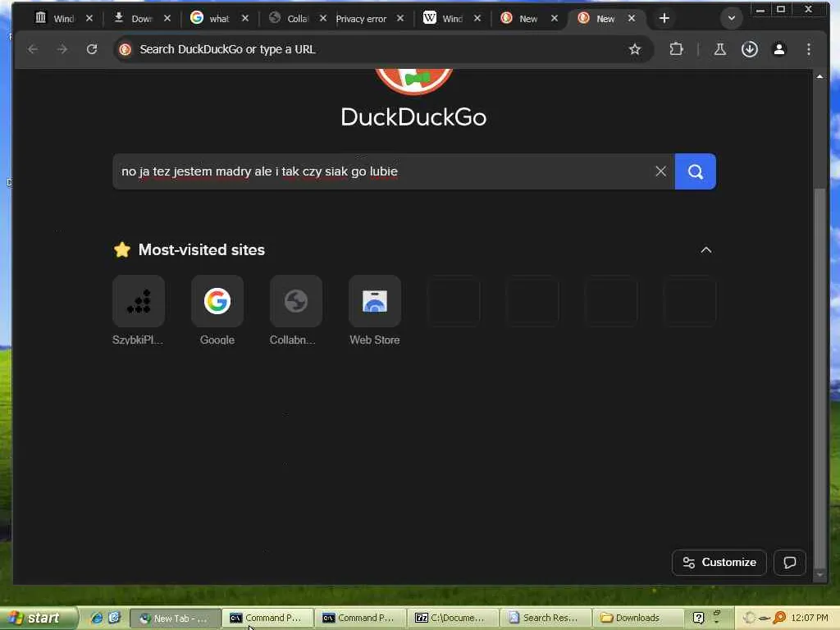840x630 pixels.
Task: Click the orange magnifier tray icon
Action: coord(779,618)
